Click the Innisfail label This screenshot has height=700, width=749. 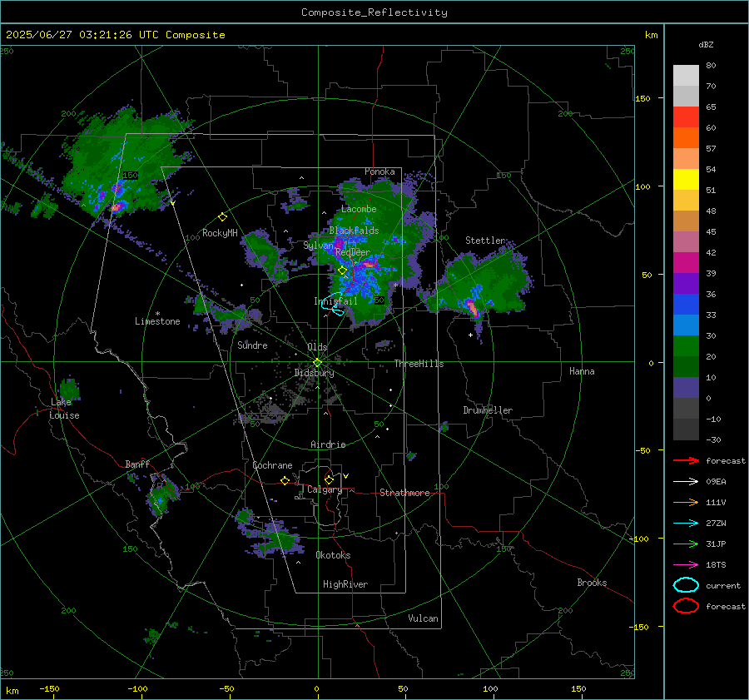335,301
